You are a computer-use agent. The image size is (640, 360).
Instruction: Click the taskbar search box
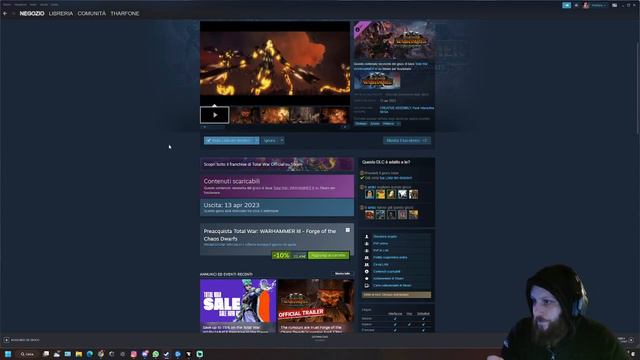pyautogui.click(x=27, y=354)
